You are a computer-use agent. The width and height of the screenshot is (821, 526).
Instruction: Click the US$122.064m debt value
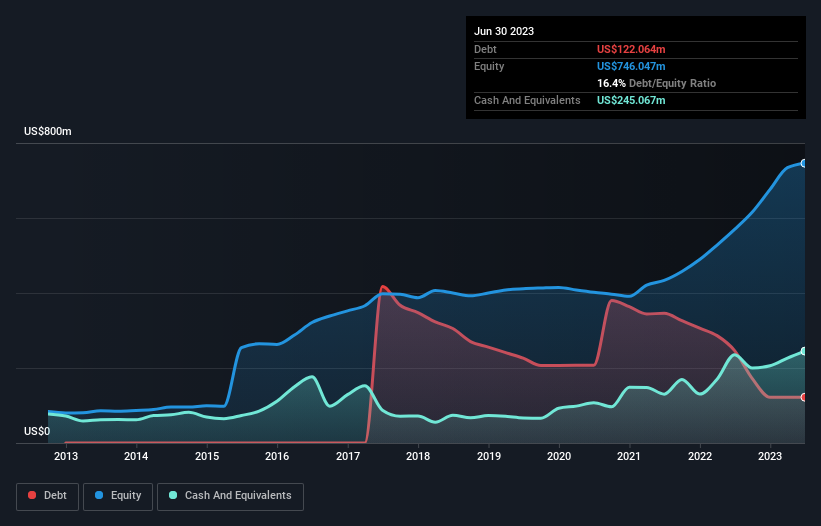click(x=631, y=49)
